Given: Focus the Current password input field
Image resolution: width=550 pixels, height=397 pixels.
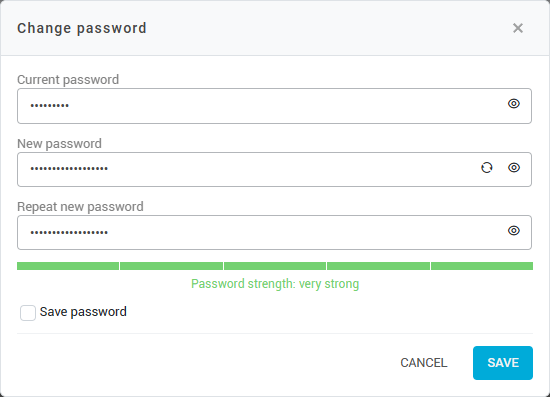Looking at the screenshot, I should (274, 106).
